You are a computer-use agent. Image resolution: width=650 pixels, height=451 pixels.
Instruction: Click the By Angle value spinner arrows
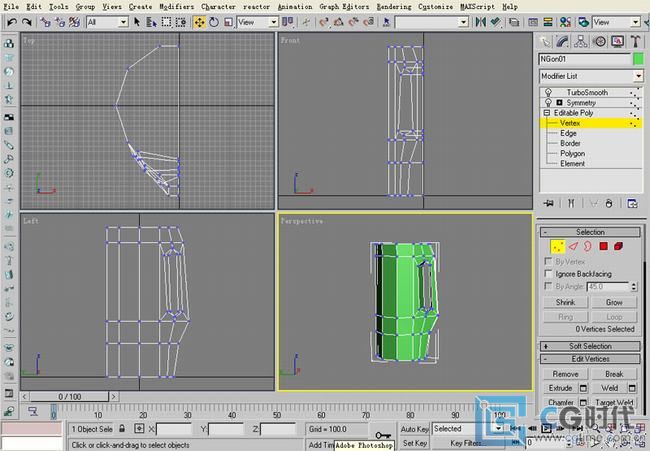coord(633,286)
